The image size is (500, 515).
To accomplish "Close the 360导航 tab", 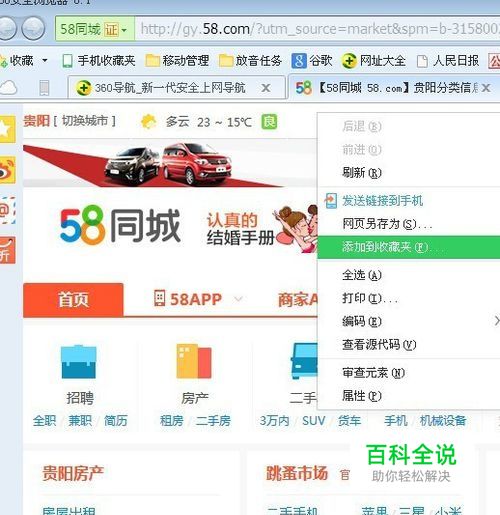I will (266, 88).
